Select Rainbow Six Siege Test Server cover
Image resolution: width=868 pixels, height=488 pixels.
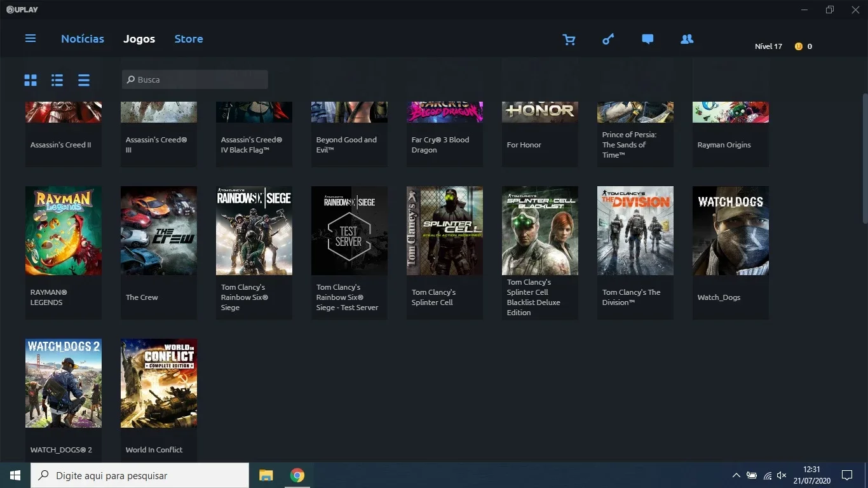tap(349, 231)
